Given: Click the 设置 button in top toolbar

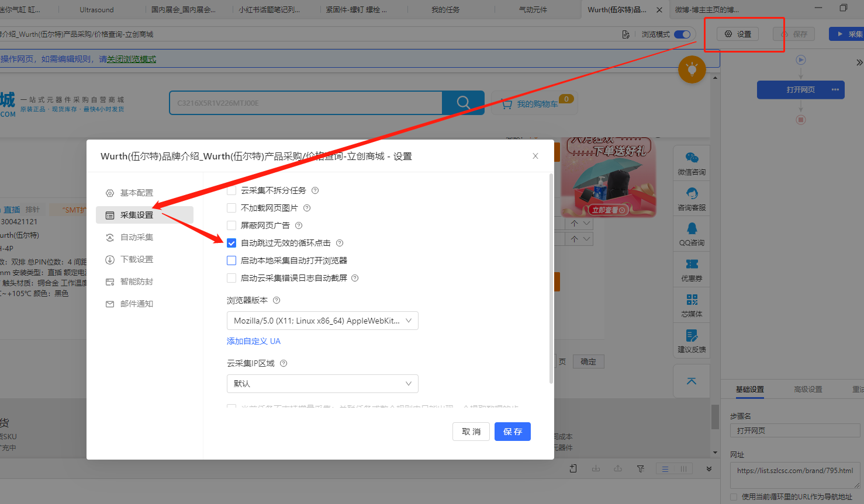Looking at the screenshot, I should (738, 34).
